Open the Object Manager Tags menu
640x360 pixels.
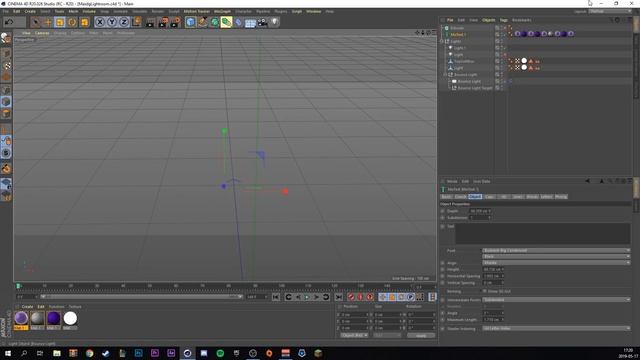[503, 20]
